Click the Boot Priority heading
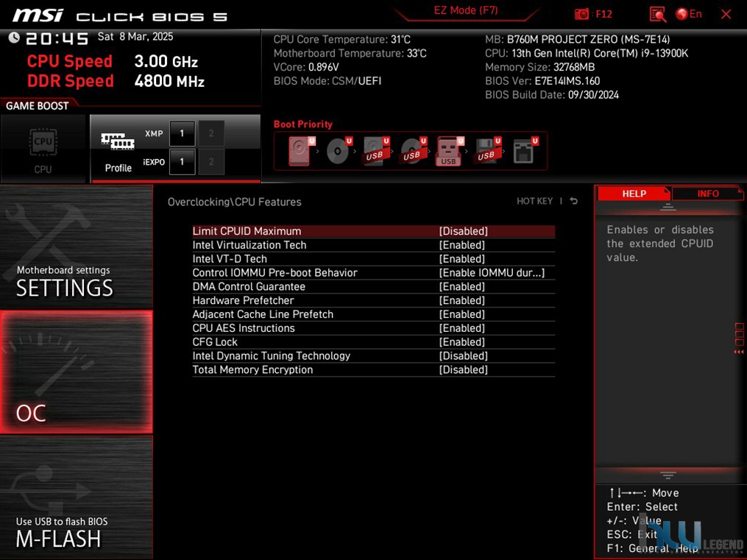This screenshot has width=747, height=560. (x=303, y=124)
